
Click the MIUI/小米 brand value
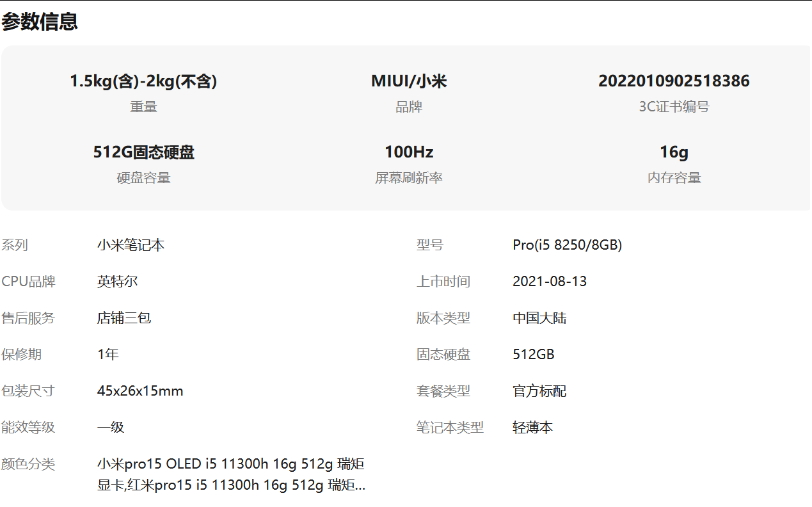click(409, 81)
